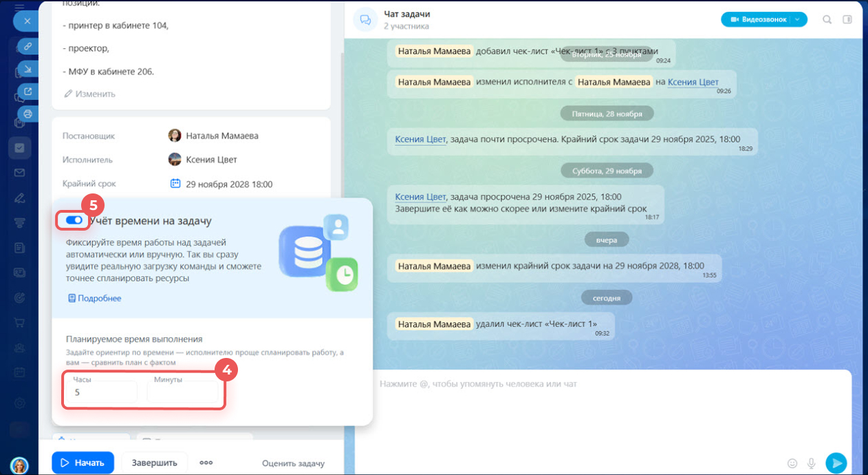868x475 pixels.
Task: Toggle the chat sidebar panel icon
Action: click(847, 20)
